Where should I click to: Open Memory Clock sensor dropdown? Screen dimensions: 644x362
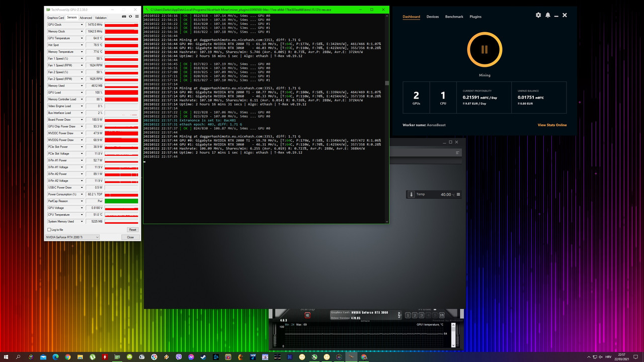pyautogui.click(x=82, y=31)
